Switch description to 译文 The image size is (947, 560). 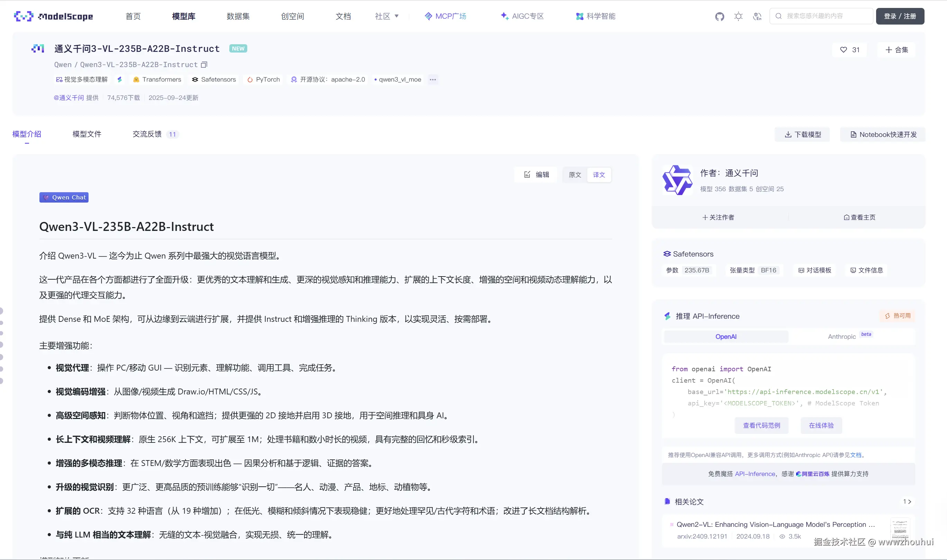click(599, 175)
